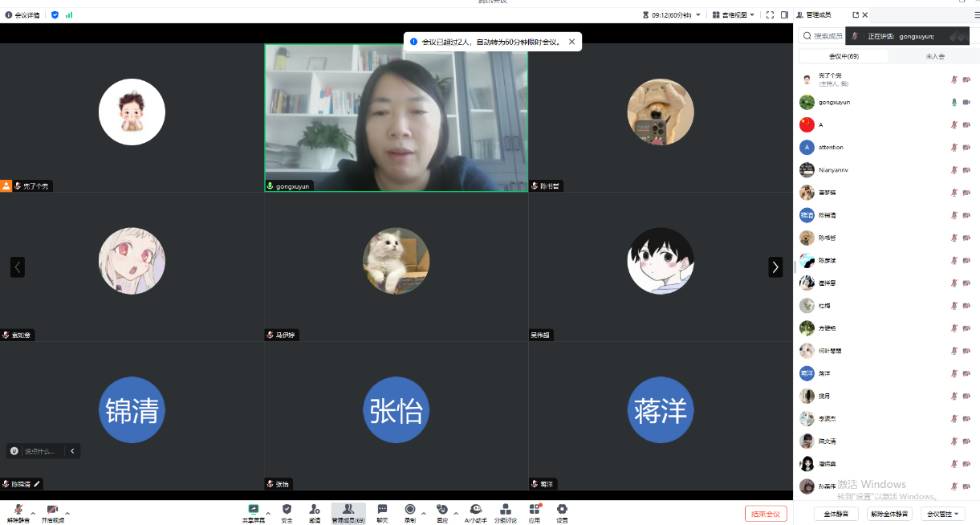Select the 会议中(69) tab

[x=843, y=56]
